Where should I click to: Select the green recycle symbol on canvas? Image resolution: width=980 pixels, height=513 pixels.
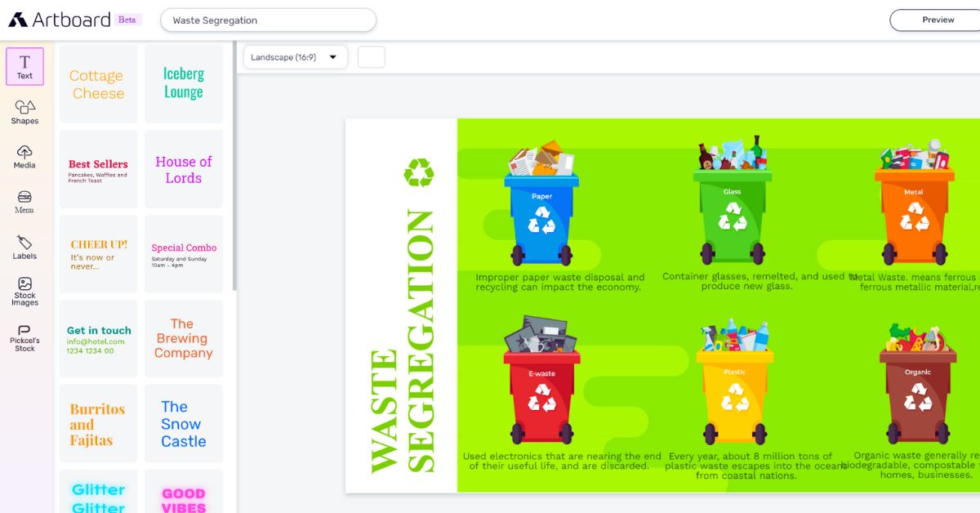(418, 172)
